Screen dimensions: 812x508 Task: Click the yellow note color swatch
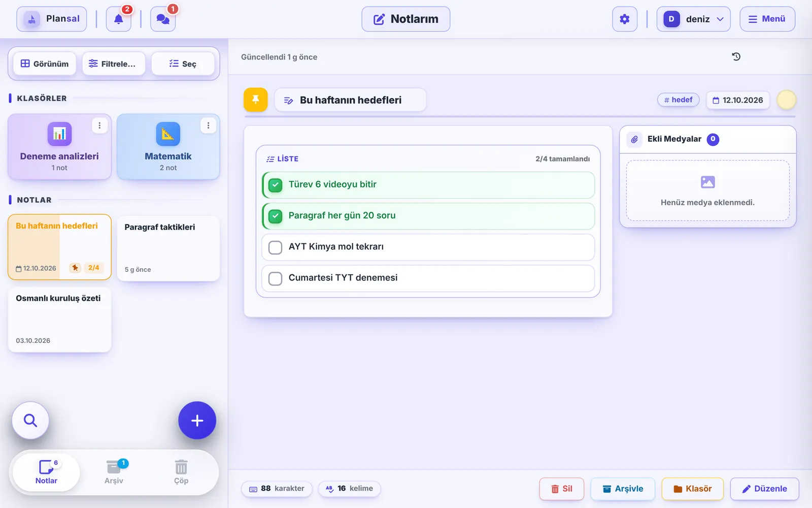tap(786, 100)
